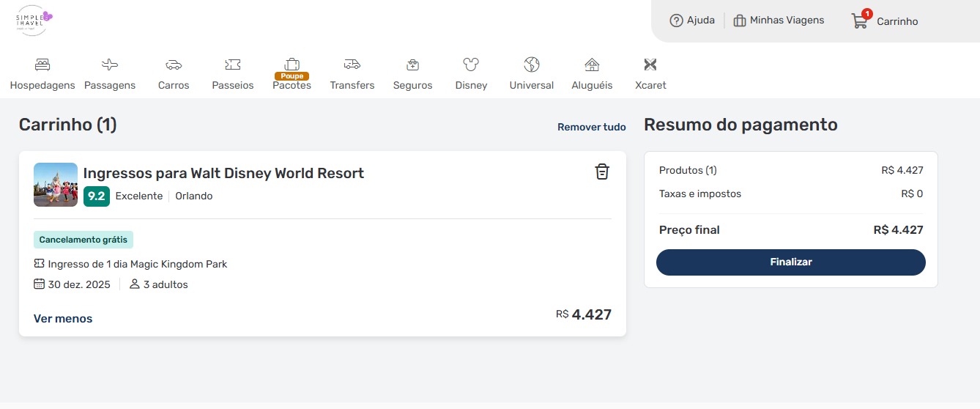Select the Passagens airplane icon
Screen dimensions: 980x409
pos(110,65)
